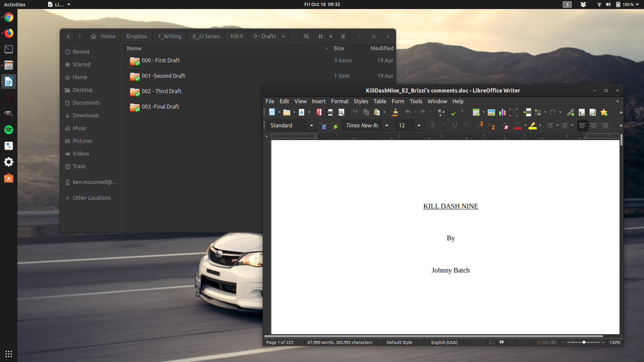This screenshot has width=644, height=362.
Task: Click the Clear Direct Formatting icon
Action: coord(505,126)
